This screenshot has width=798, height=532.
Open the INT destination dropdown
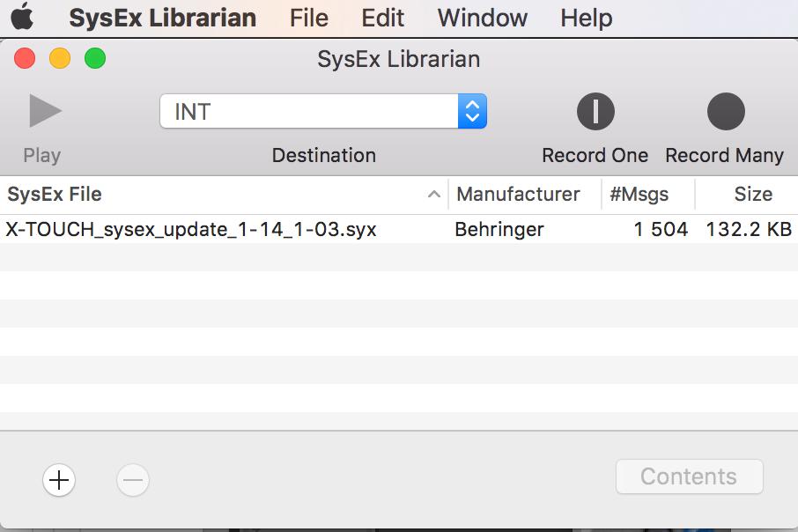[323, 111]
